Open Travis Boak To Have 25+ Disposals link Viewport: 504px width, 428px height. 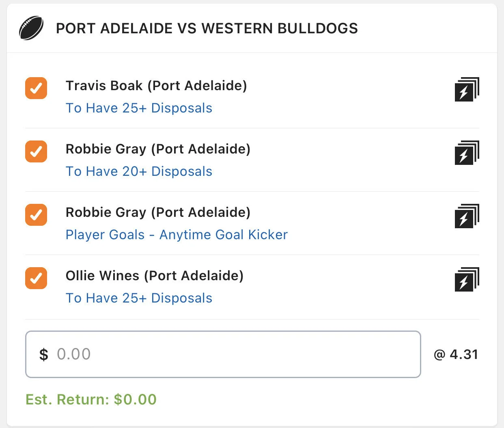[x=139, y=108]
